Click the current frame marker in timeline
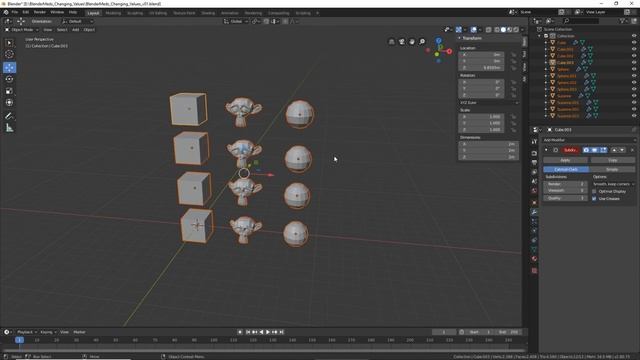Screen dimensions: 640x360 (19, 340)
